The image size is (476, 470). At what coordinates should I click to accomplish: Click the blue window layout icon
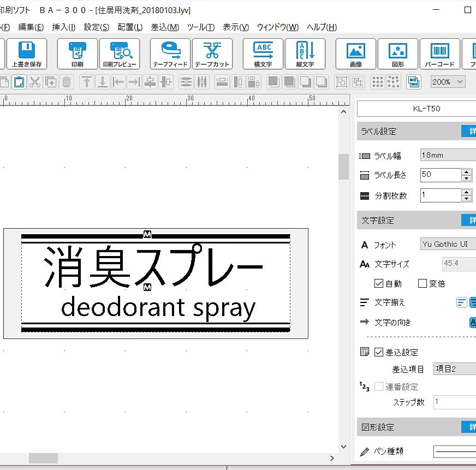[413, 82]
